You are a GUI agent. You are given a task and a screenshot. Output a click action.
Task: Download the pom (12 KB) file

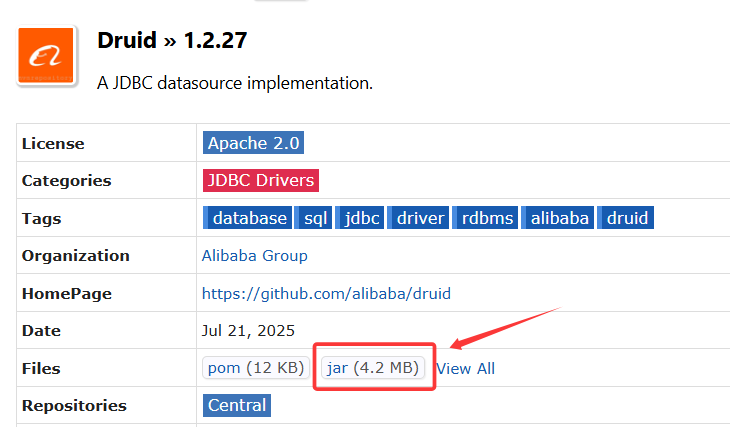[256, 368]
